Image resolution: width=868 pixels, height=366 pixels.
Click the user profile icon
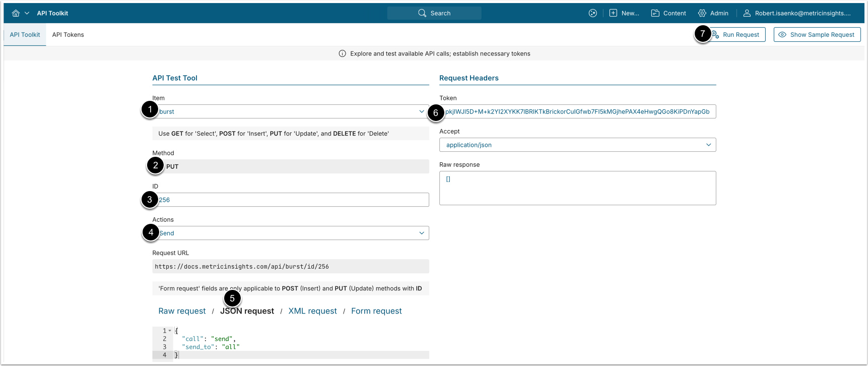747,13
